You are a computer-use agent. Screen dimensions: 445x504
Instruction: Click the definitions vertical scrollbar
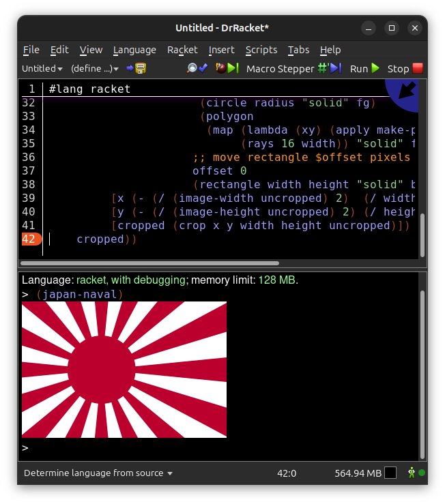click(x=422, y=235)
